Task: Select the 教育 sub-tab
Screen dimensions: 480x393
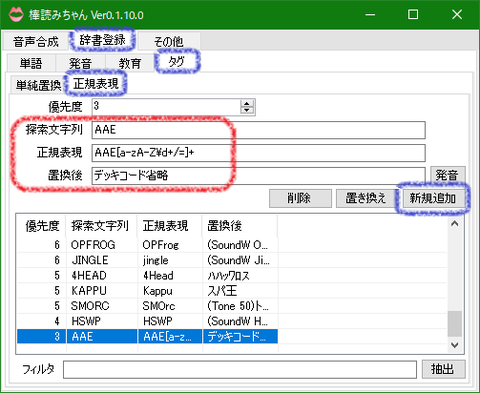Action: click(130, 63)
